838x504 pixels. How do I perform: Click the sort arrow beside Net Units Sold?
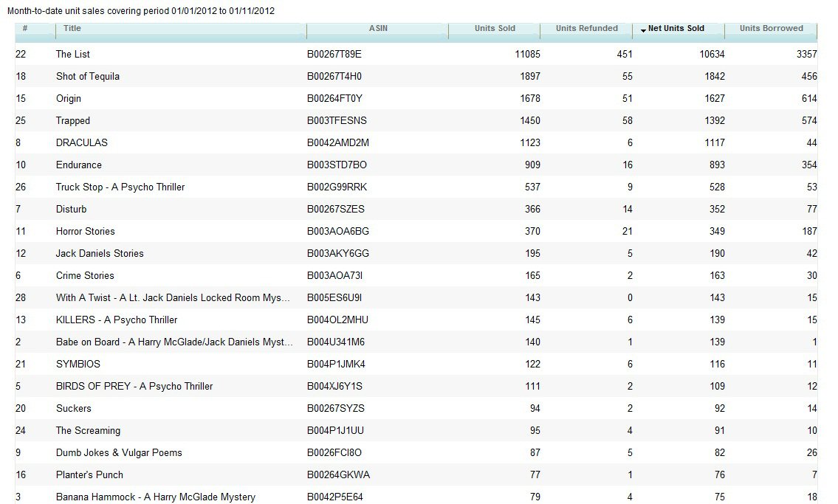pos(643,30)
